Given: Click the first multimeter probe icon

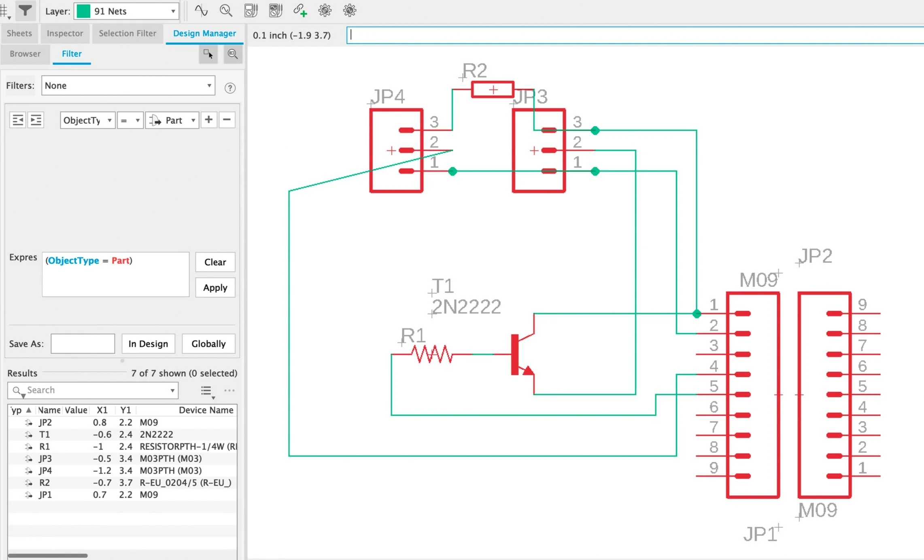Looking at the screenshot, I should 251,11.
